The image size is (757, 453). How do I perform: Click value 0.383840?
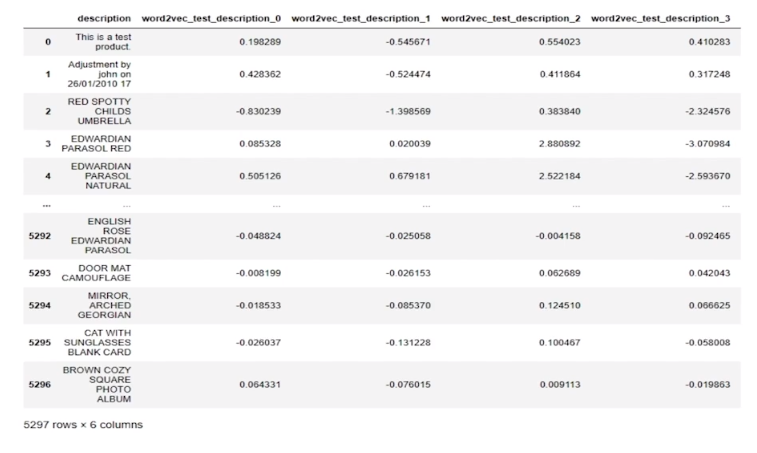tap(560, 112)
